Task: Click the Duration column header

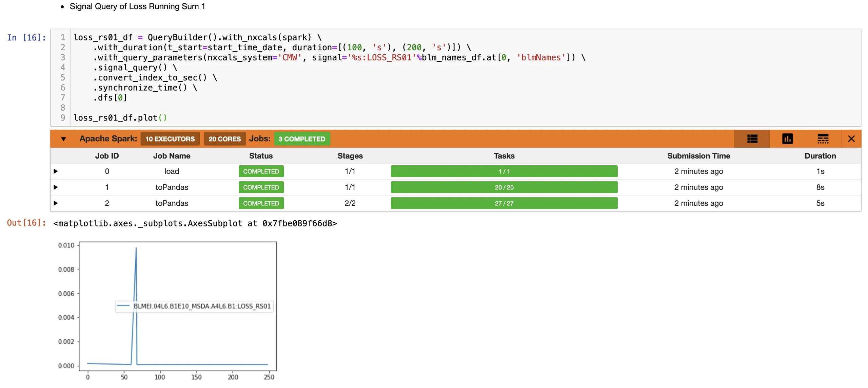Action: (820, 155)
